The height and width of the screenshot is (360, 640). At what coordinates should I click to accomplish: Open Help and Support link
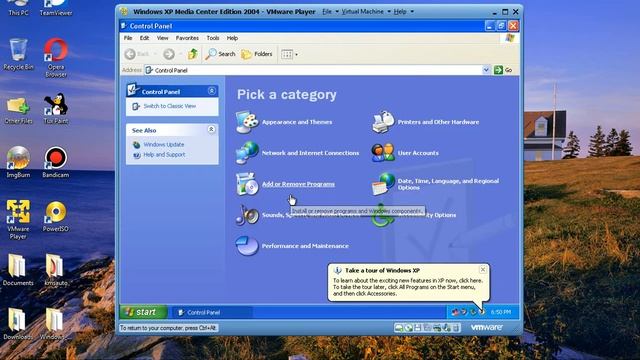(164, 155)
